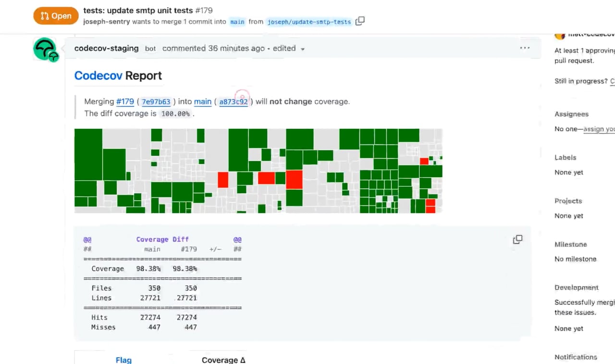Screen dimensions: 615x364
Task: Open the a873c92 commit link
Action: pyautogui.click(x=234, y=102)
